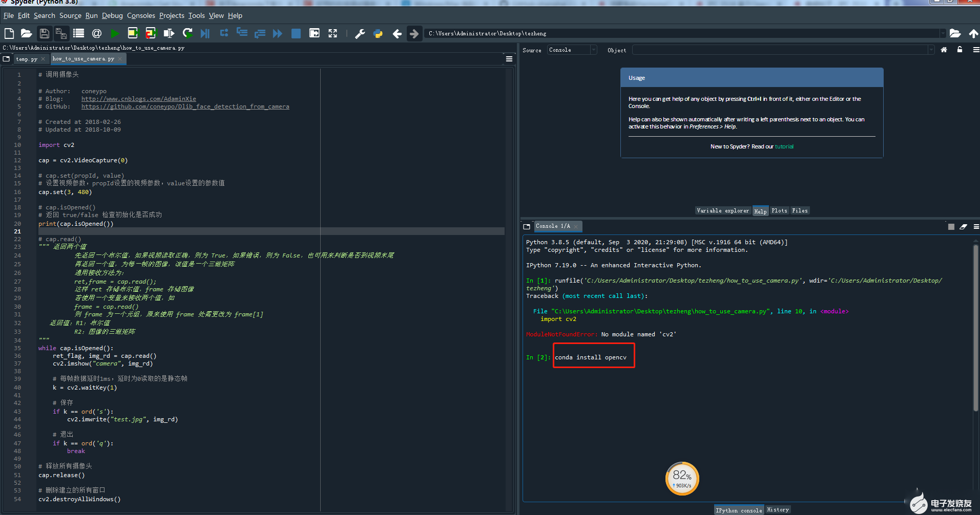
Task: Open the Consoles menu
Action: 141,16
